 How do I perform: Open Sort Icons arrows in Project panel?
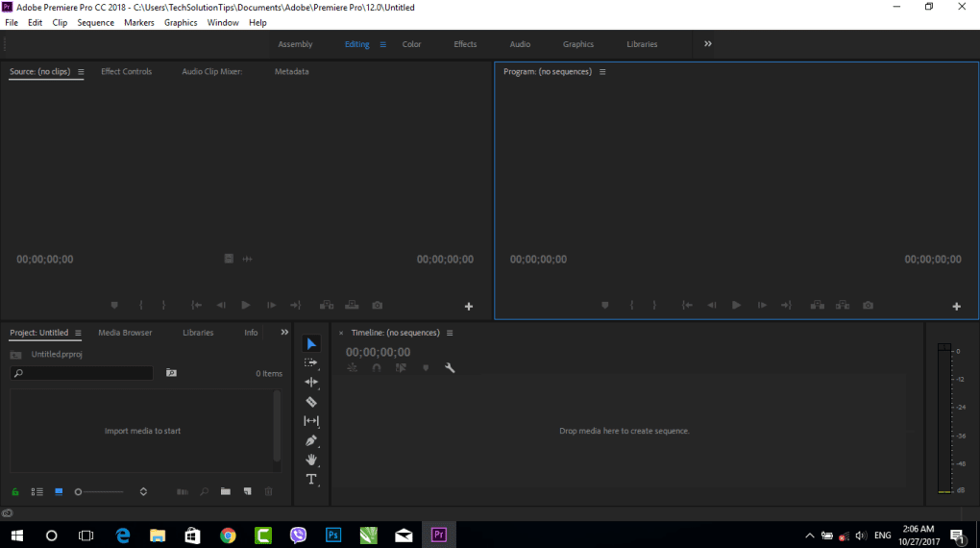pos(143,491)
